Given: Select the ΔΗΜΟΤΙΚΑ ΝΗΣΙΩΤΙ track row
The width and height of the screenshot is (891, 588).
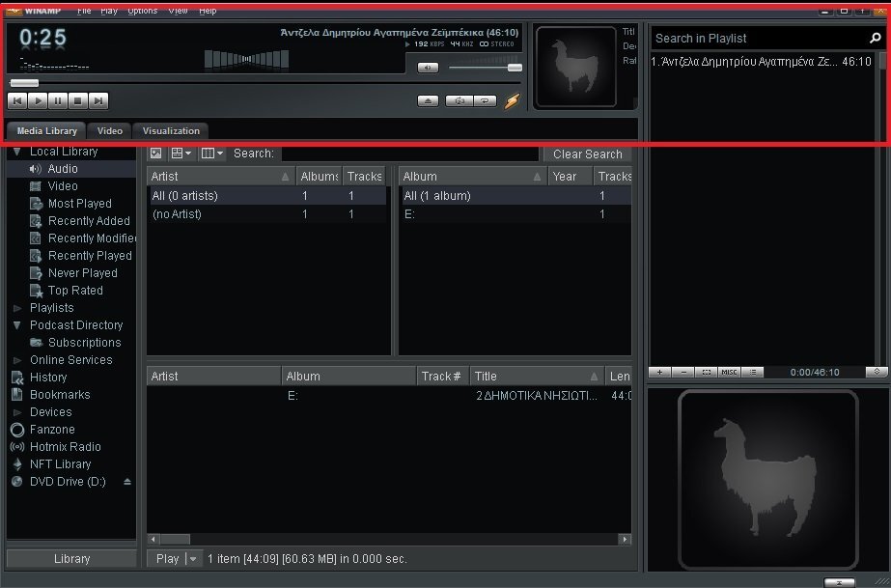Looking at the screenshot, I should point(389,396).
